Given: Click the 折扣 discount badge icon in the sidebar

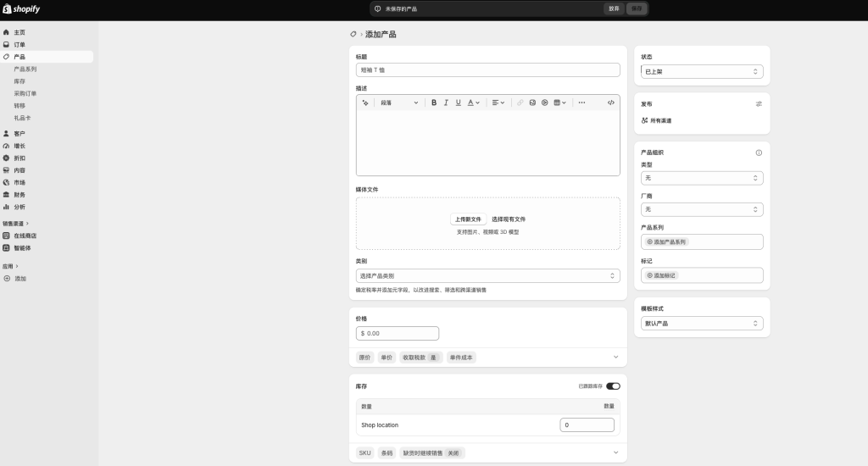Looking at the screenshot, I should click(6, 158).
